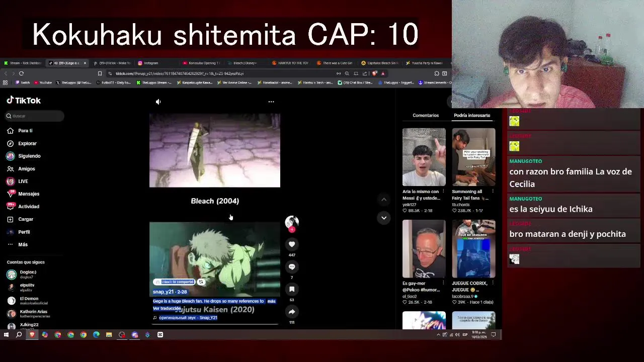This screenshot has height=362, width=644.
Task: Open Mensajes in sidebar
Action: (x=23, y=194)
